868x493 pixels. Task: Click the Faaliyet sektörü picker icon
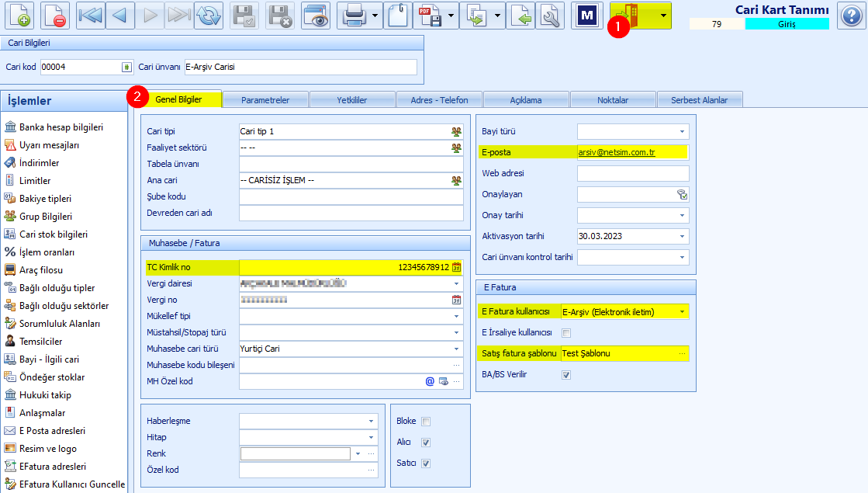(456, 148)
